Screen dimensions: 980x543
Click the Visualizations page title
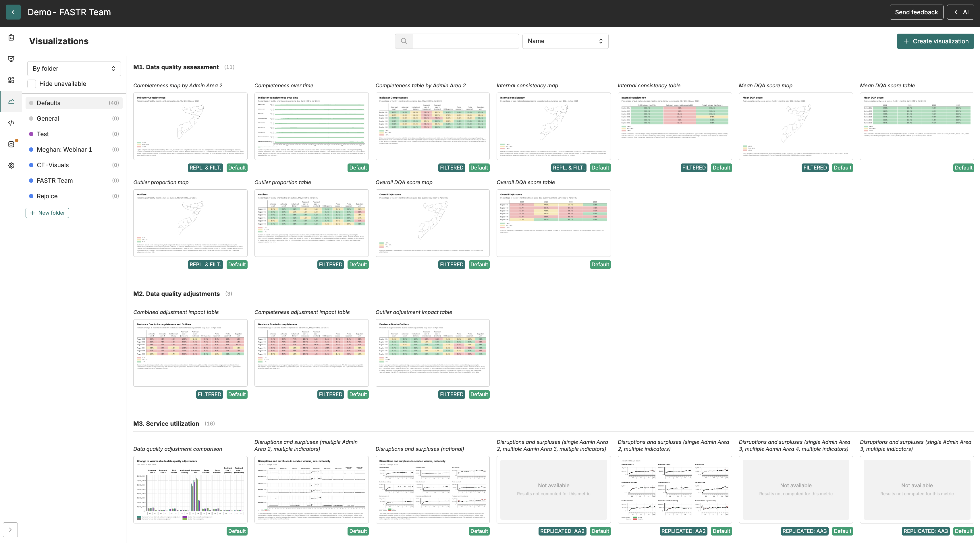pyautogui.click(x=59, y=41)
